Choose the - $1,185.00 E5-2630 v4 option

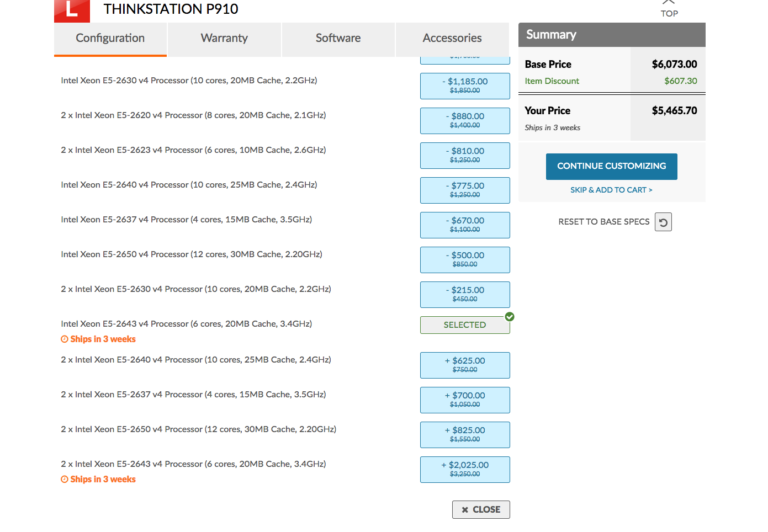465,86
